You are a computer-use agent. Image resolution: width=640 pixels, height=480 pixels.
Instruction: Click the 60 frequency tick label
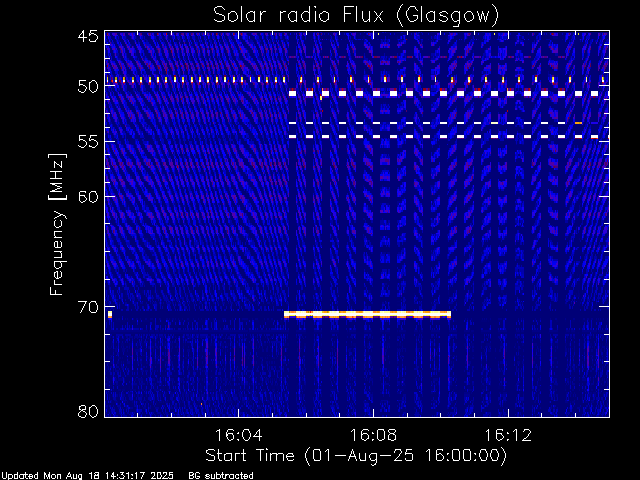pyautogui.click(x=88, y=196)
